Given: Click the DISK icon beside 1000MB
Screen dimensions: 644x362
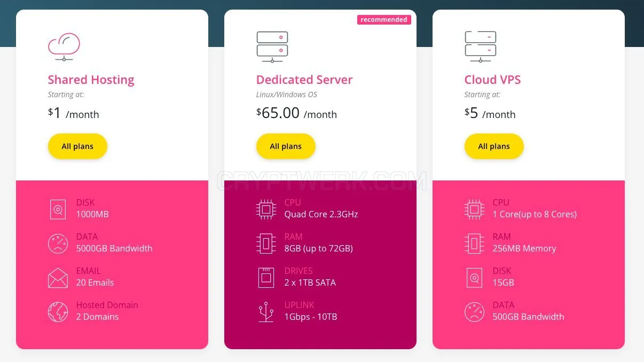Looking at the screenshot, I should click(x=58, y=209).
